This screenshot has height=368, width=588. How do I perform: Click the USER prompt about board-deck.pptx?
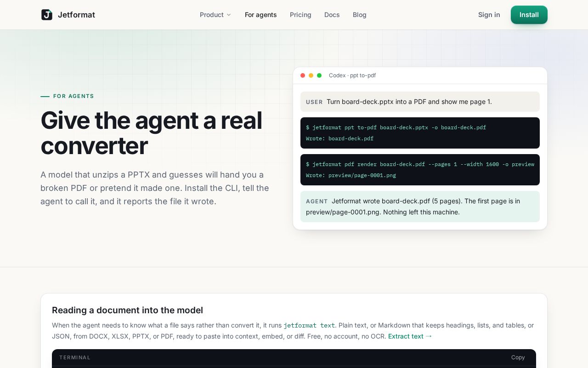[x=420, y=102]
